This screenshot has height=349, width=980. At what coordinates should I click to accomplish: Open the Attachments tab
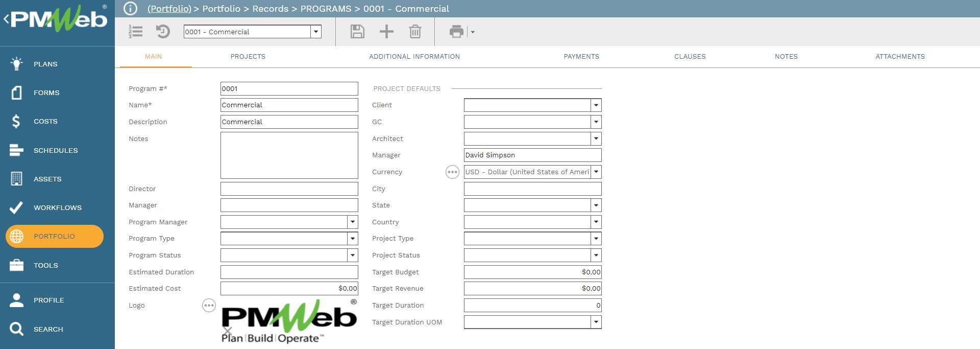click(x=900, y=57)
